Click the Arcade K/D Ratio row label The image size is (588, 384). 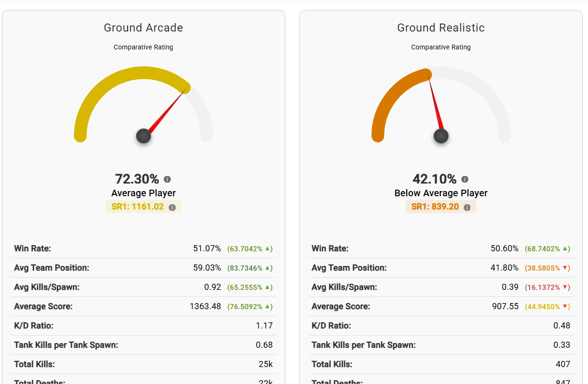click(34, 326)
